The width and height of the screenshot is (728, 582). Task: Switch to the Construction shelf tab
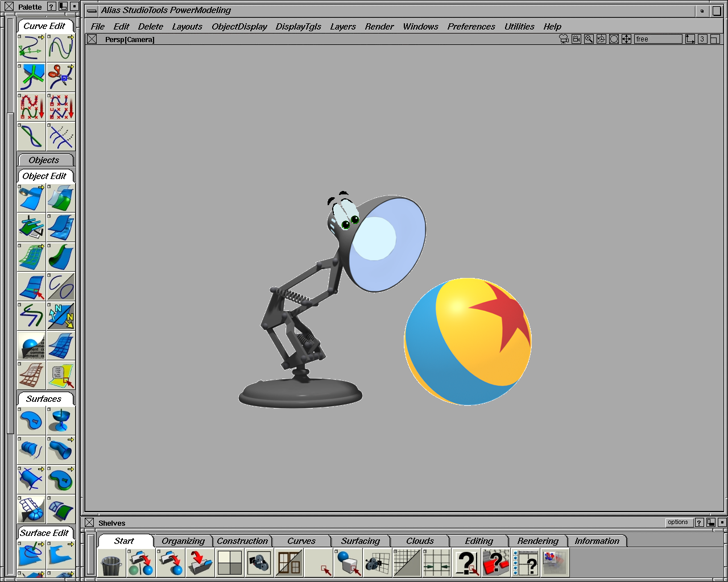point(242,541)
